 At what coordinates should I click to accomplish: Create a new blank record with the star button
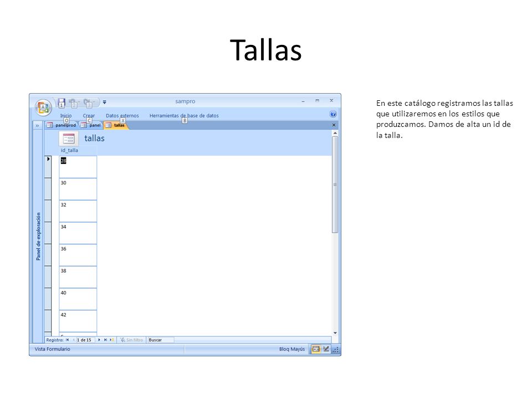111,340
